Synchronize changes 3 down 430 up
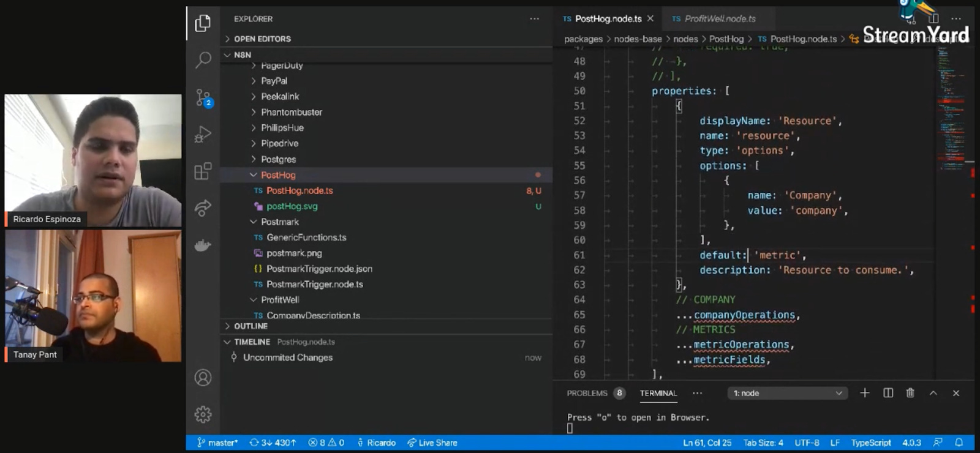The image size is (980, 453). coord(273,443)
